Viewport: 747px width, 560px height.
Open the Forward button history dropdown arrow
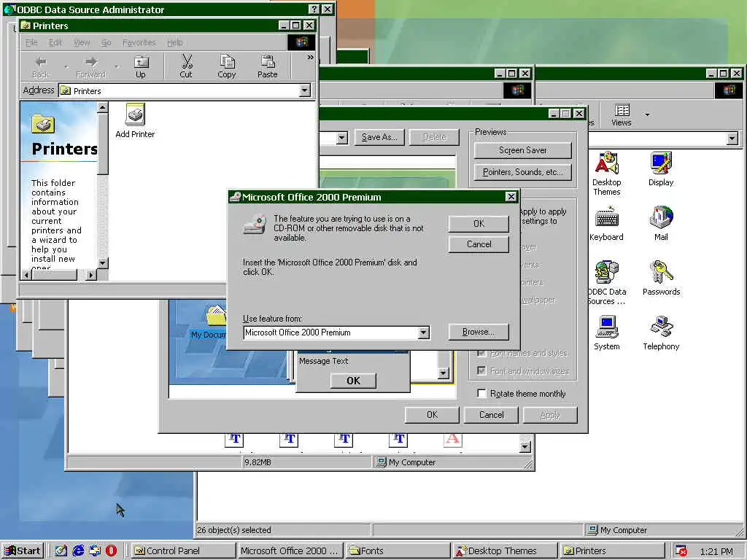pyautogui.click(x=116, y=66)
